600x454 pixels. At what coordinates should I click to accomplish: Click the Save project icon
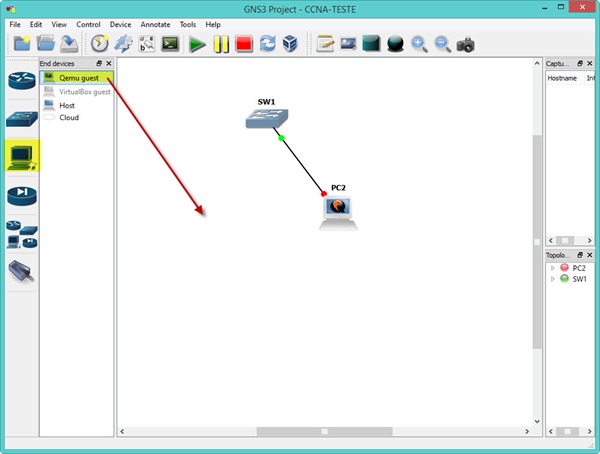(x=69, y=44)
